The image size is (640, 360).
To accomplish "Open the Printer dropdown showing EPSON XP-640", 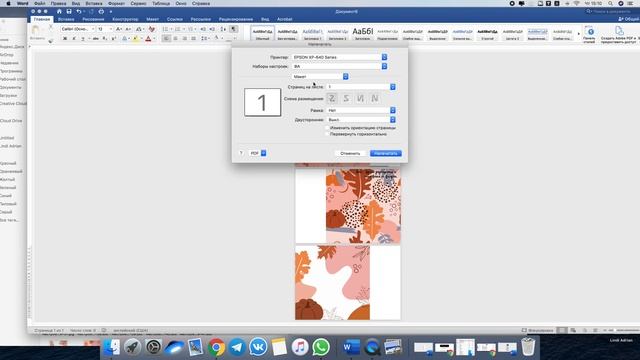I will coord(340,57).
